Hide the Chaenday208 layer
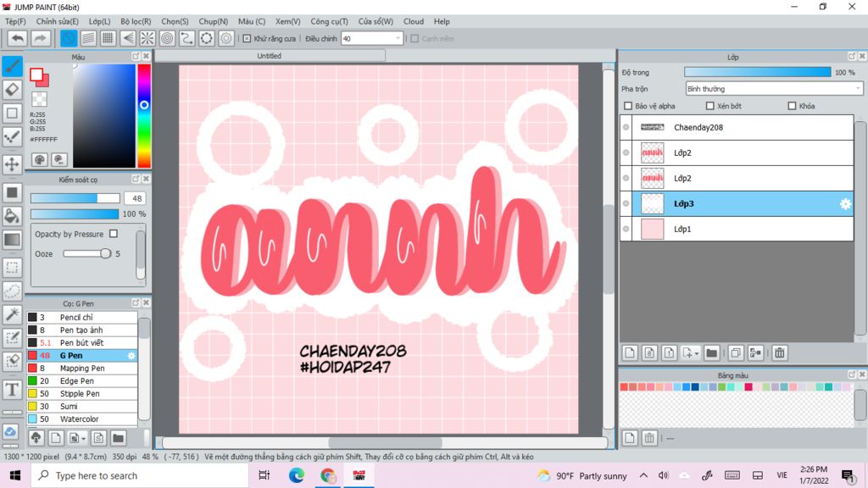Viewport: 868px width, 488px height. click(626, 128)
